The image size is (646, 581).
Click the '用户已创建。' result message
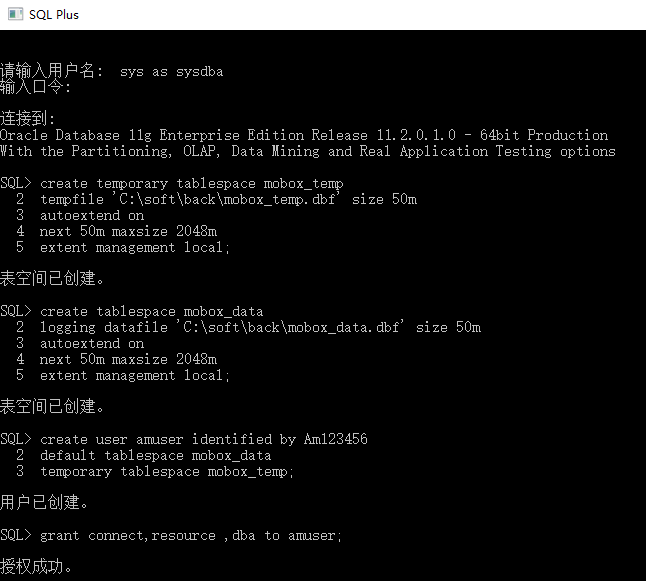pyautogui.click(x=44, y=502)
